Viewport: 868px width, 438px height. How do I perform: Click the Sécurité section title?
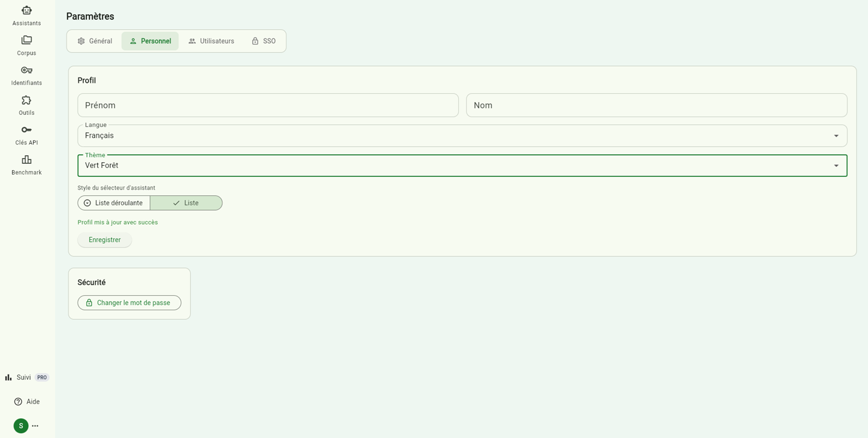tap(92, 282)
